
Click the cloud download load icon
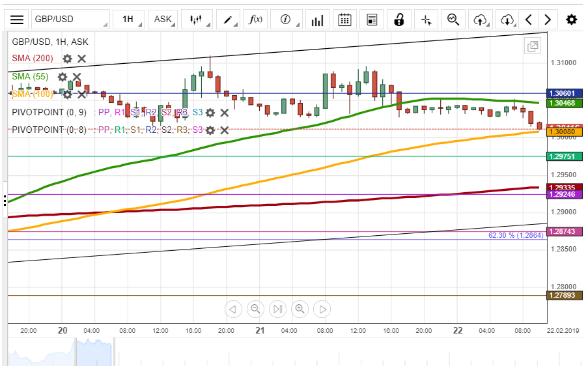point(507,20)
